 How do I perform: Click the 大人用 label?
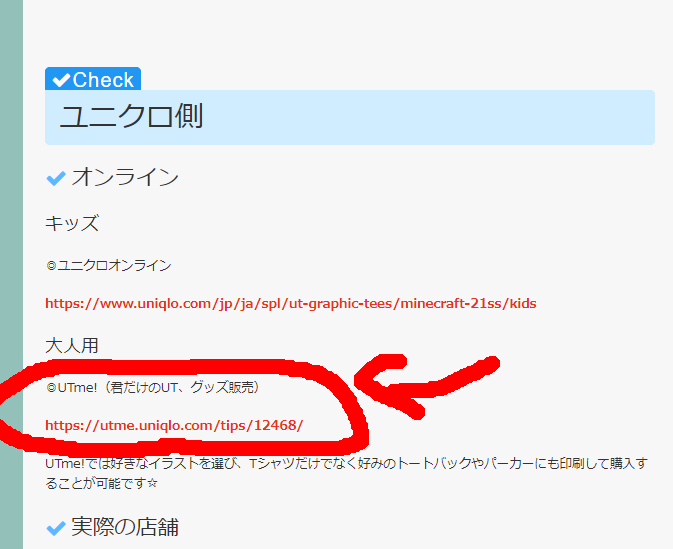point(72,345)
